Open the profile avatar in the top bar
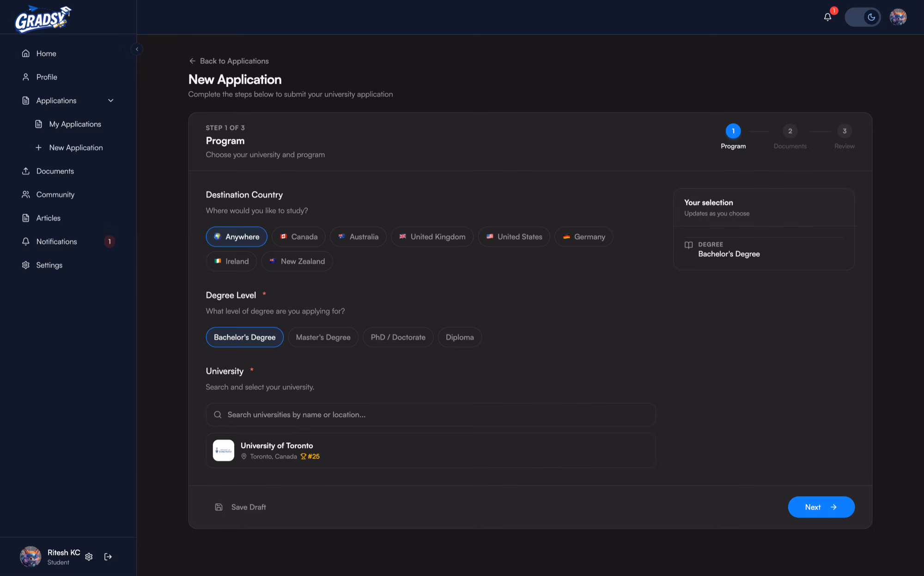Image resolution: width=924 pixels, height=576 pixels. coord(898,17)
